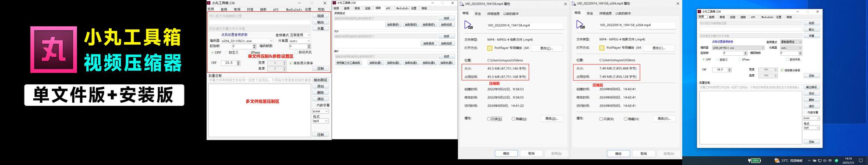
Task: Show hidden system tray icons chevron
Action: point(809,161)
